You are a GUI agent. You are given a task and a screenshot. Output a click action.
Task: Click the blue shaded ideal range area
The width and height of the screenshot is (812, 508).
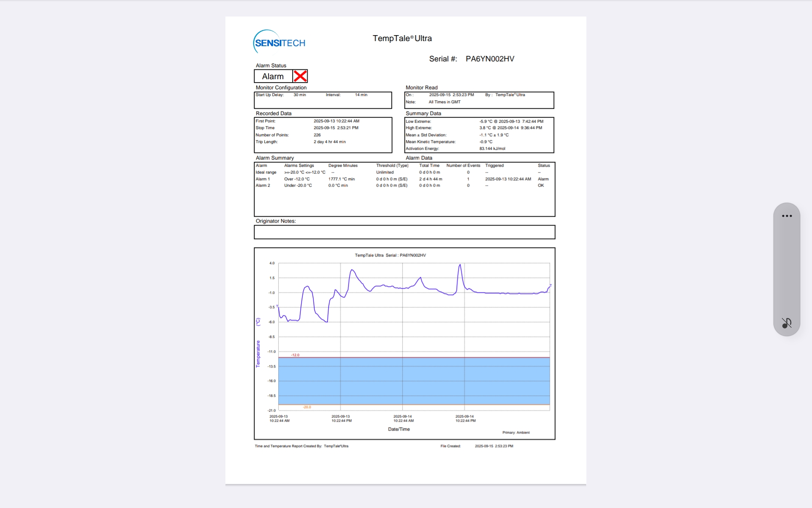click(x=414, y=381)
